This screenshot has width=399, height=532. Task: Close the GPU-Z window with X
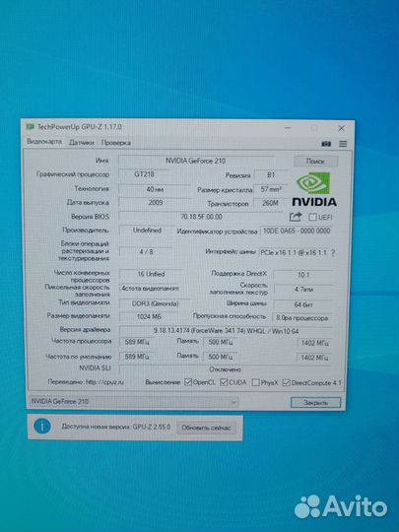[341, 128]
